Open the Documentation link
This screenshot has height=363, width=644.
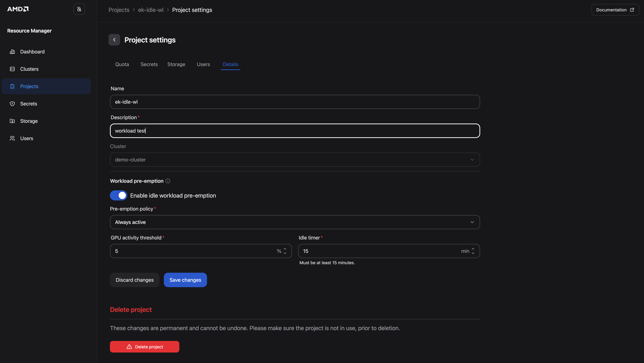615,10
